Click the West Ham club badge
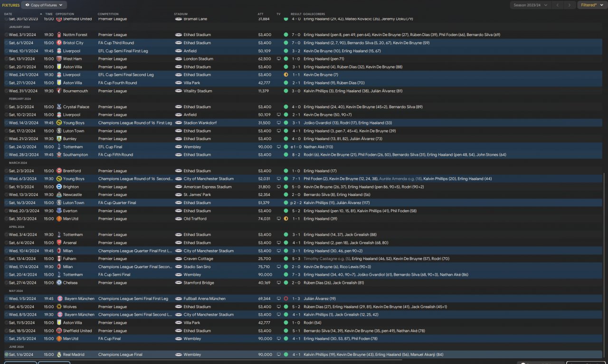The image size is (608, 364). coord(59,59)
